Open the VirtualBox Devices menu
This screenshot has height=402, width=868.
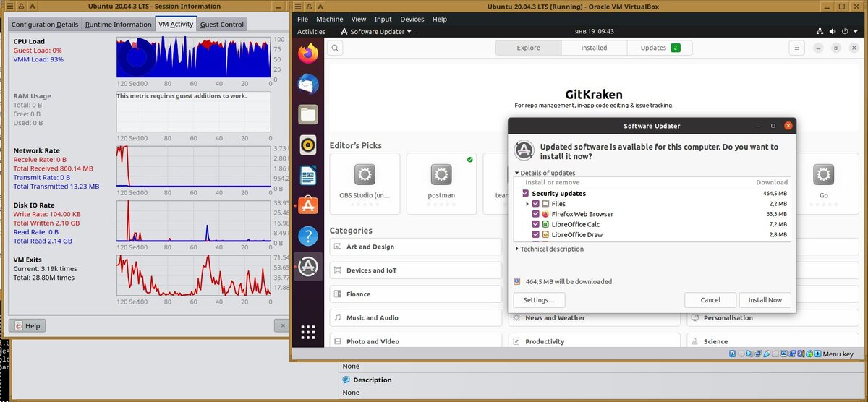(412, 20)
